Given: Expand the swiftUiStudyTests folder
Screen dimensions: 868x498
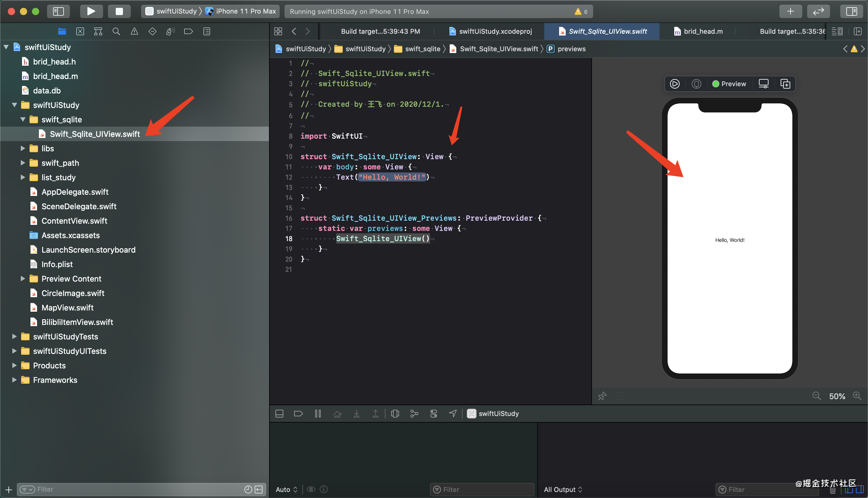Looking at the screenshot, I should [14, 336].
